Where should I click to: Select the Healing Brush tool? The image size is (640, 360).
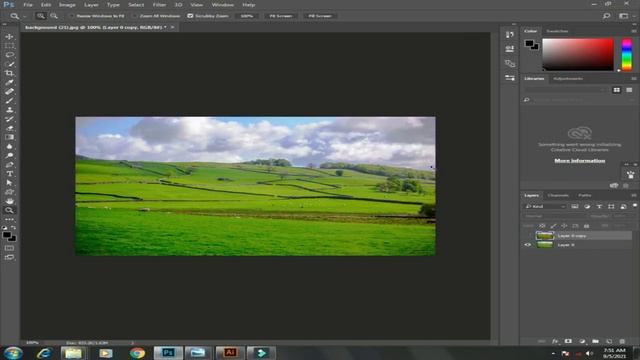point(9,91)
